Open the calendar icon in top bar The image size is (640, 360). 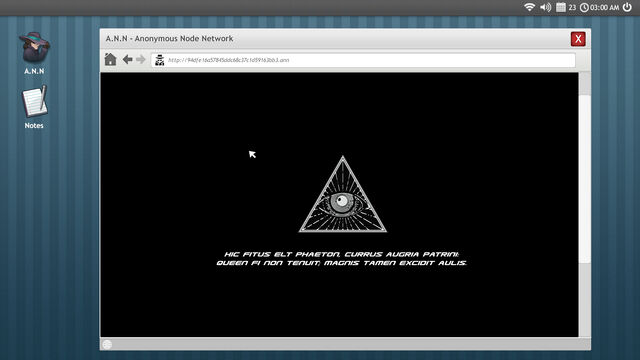561,7
